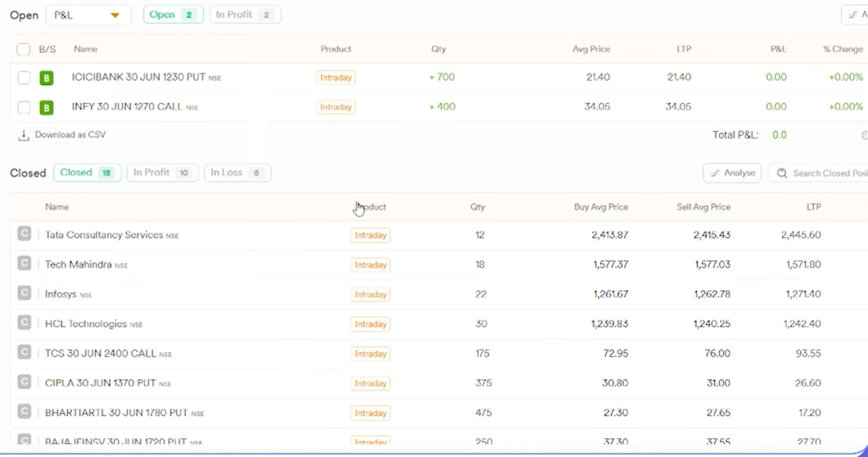Screen dimensions: 868x457
Task: Click the +400 quantity for INFY
Action: (442, 107)
